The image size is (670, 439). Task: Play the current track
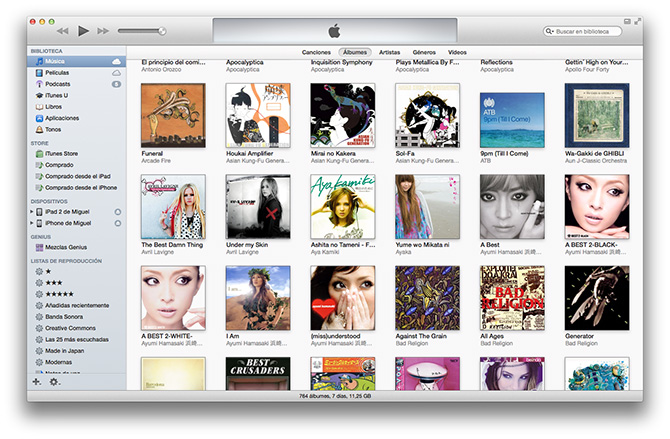[x=83, y=31]
